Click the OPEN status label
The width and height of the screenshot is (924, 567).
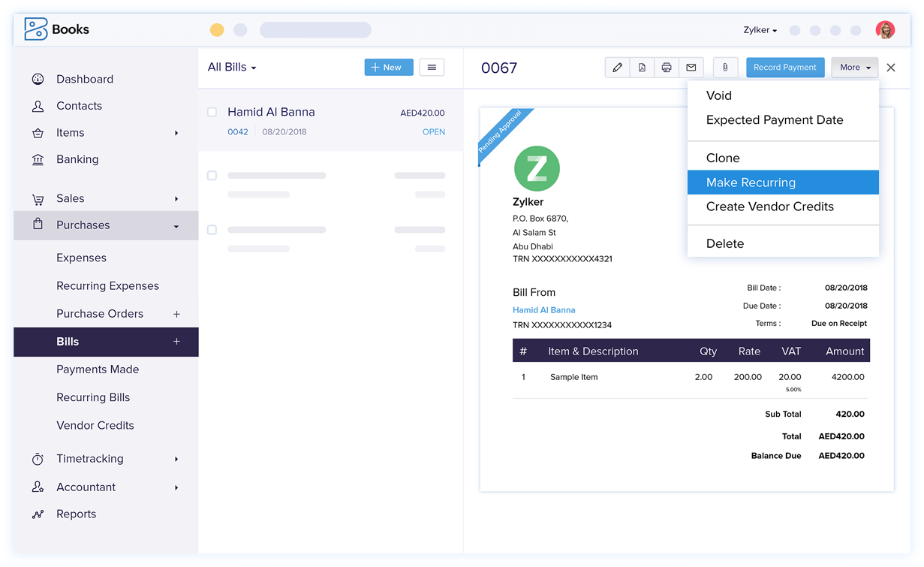pyautogui.click(x=434, y=132)
